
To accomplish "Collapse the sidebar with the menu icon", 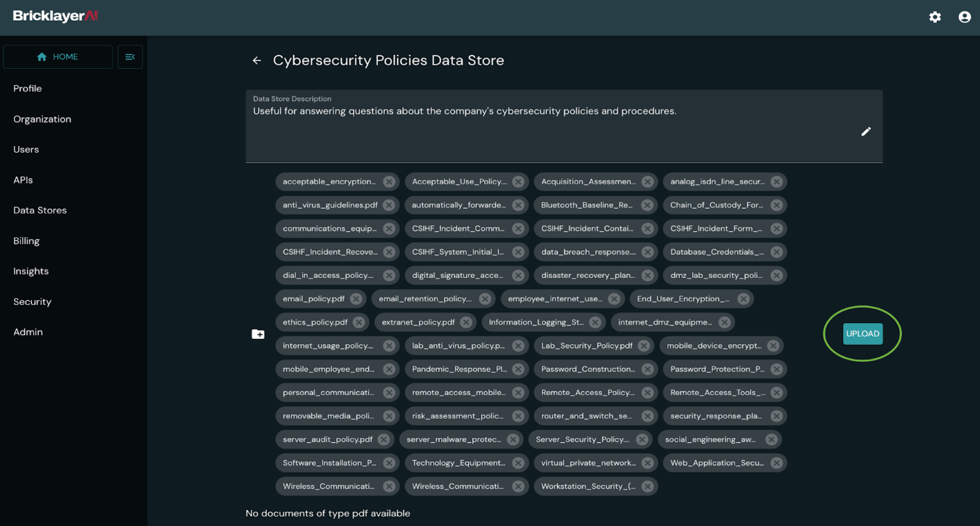I will 130,57.
